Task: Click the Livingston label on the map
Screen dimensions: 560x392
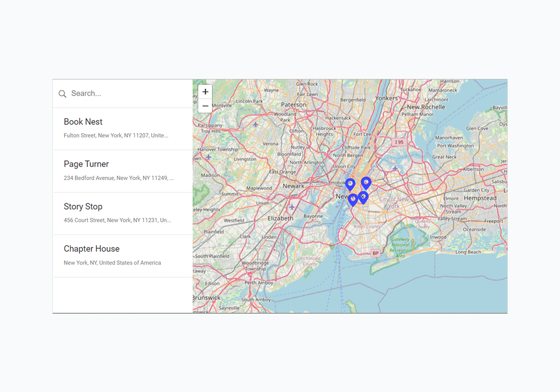Action: pyautogui.click(x=245, y=159)
